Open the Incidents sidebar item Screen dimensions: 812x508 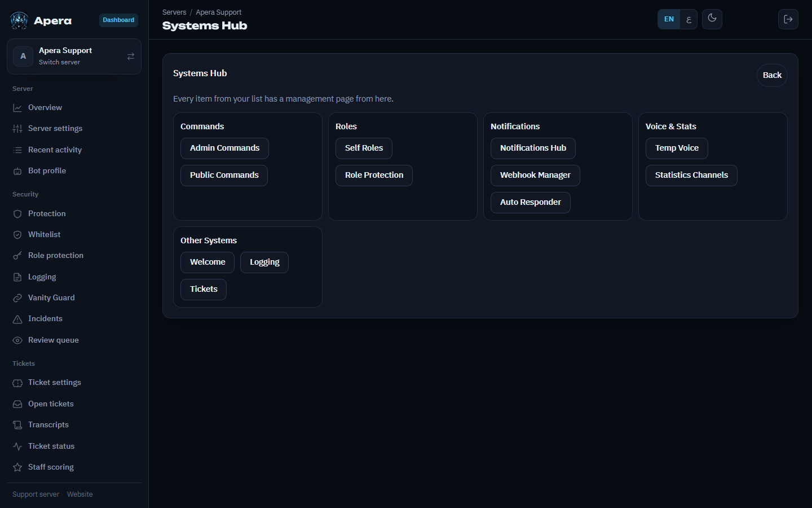pyautogui.click(x=74, y=319)
